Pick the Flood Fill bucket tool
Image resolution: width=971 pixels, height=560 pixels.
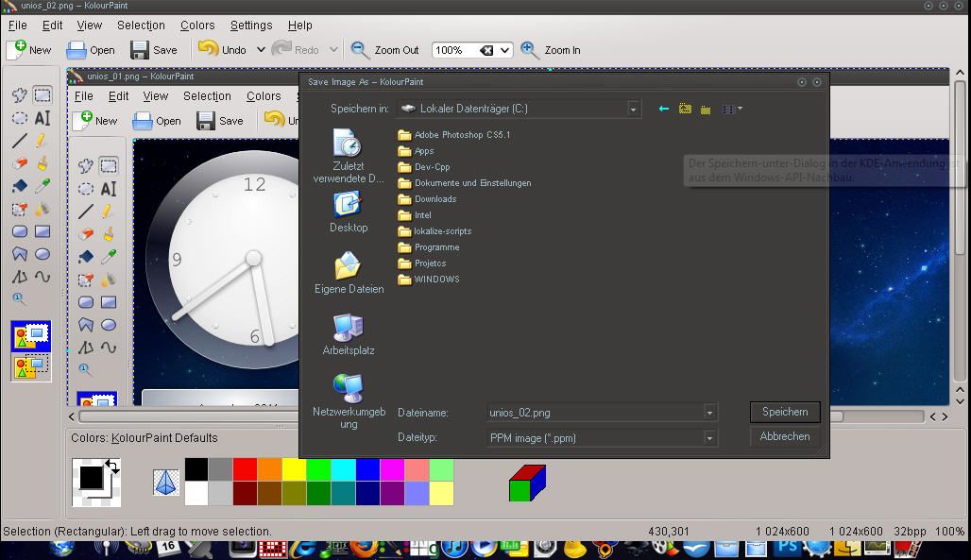(x=19, y=187)
